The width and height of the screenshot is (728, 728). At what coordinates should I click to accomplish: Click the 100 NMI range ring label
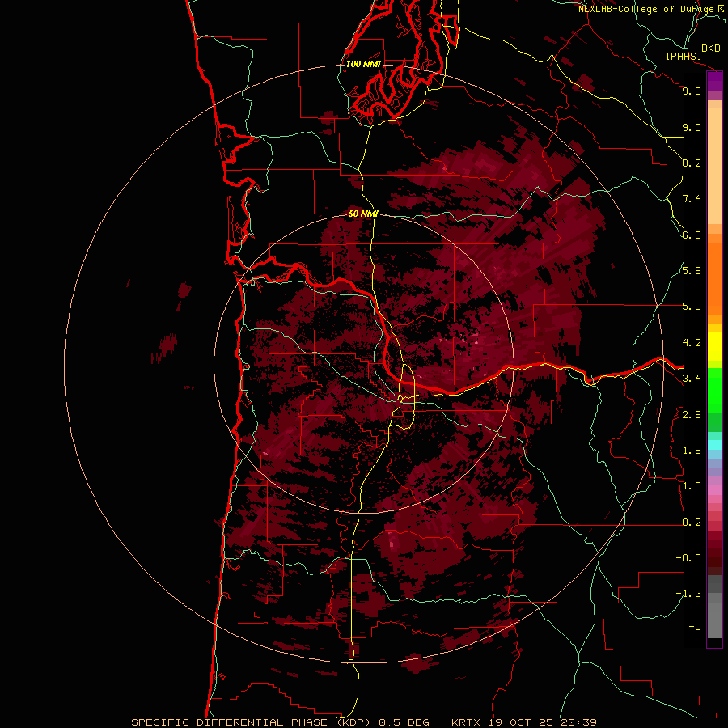[x=363, y=64]
